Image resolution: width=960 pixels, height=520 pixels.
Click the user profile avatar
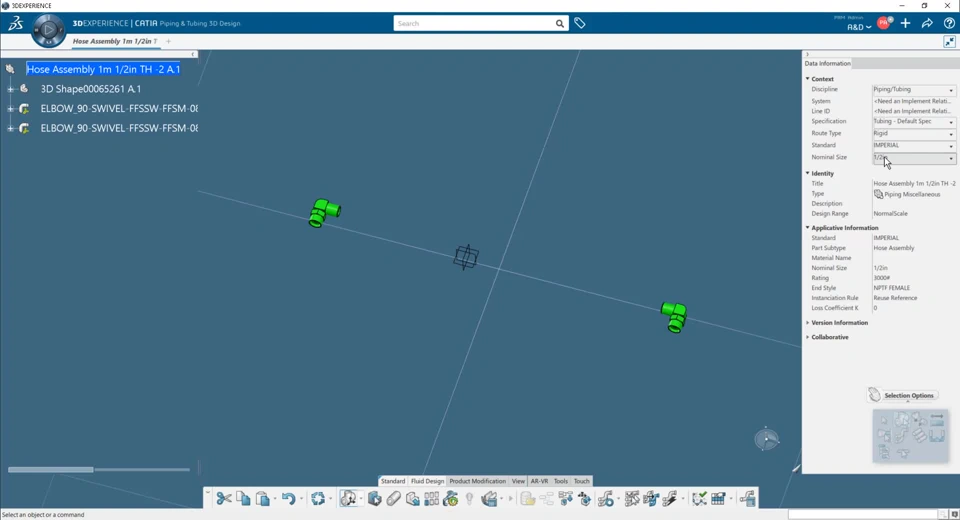point(883,23)
